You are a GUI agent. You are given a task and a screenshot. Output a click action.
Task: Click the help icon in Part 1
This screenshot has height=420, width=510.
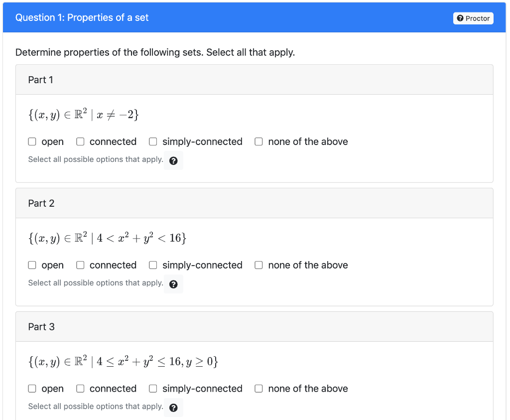tap(173, 160)
